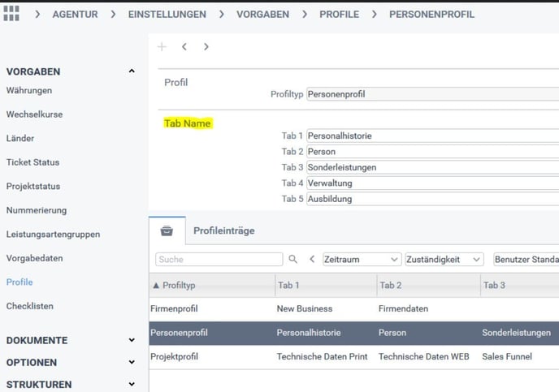Image resolution: width=559 pixels, height=392 pixels.
Task: Open the Zeitraum dropdown
Action: pyautogui.click(x=362, y=260)
